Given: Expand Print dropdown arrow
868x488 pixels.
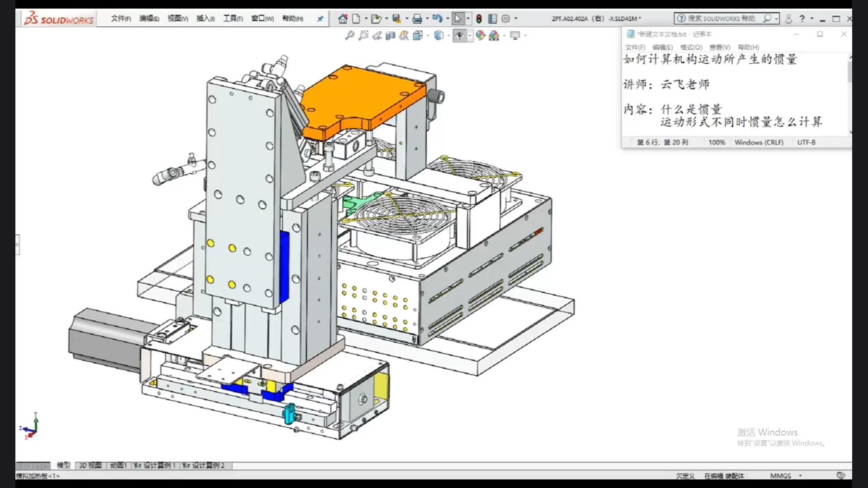Looking at the screenshot, I should [427, 19].
